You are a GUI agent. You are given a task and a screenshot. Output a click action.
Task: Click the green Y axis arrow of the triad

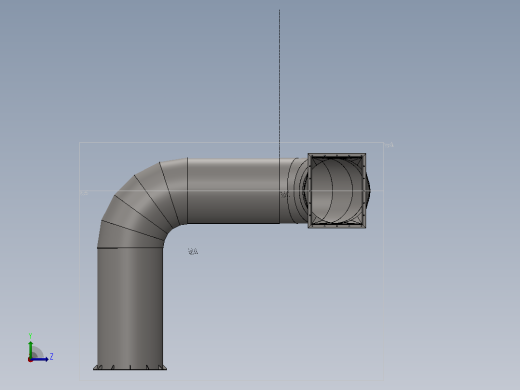(x=31, y=349)
